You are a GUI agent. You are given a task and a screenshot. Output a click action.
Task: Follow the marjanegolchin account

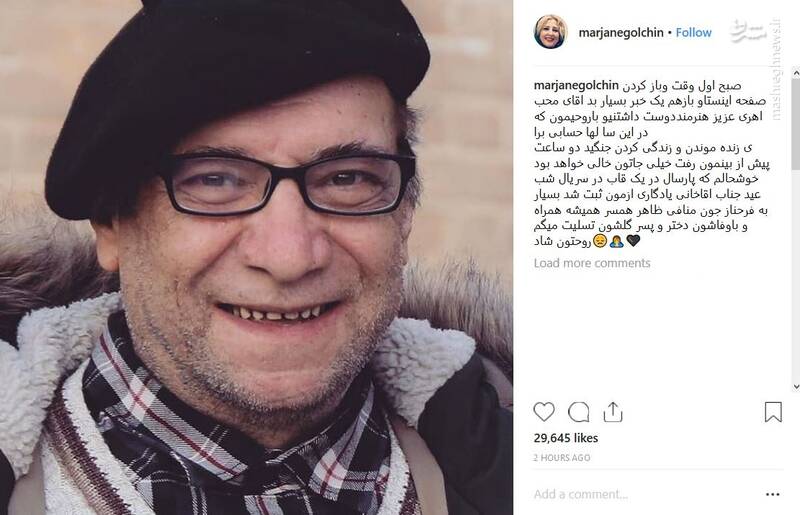693,33
